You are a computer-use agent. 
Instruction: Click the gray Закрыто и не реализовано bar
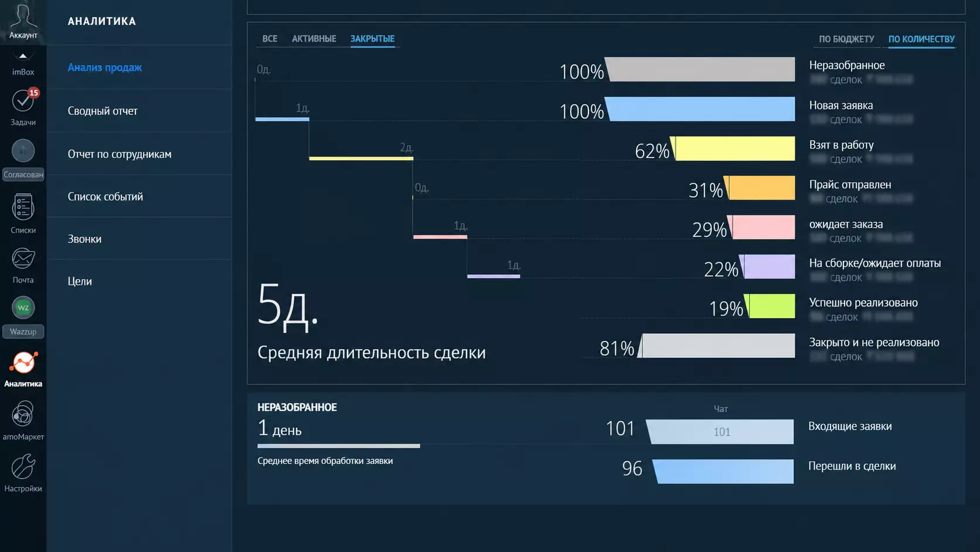coord(716,346)
